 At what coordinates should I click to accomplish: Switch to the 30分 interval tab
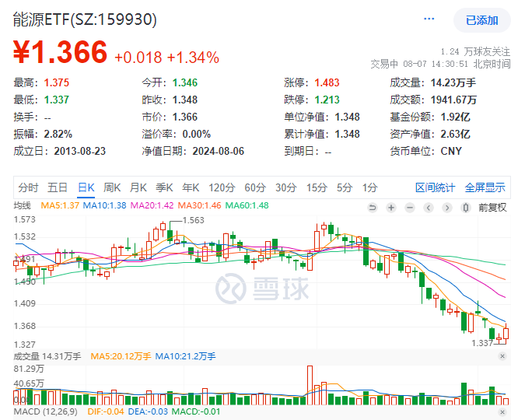pyautogui.click(x=286, y=187)
